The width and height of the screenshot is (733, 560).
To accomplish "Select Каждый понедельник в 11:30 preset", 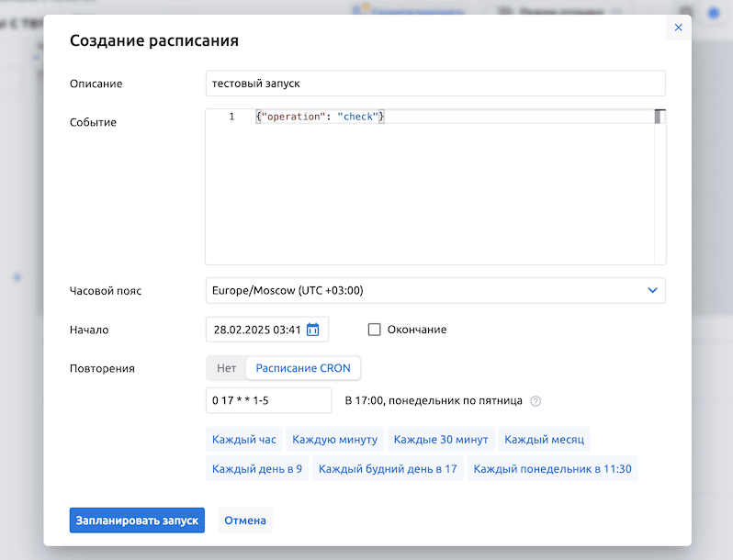I will (552, 469).
